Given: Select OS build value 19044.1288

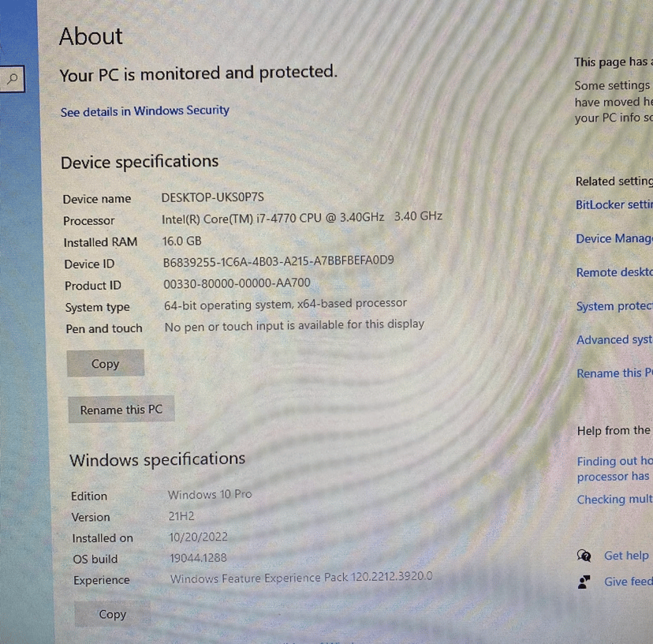Looking at the screenshot, I should 198,558.
